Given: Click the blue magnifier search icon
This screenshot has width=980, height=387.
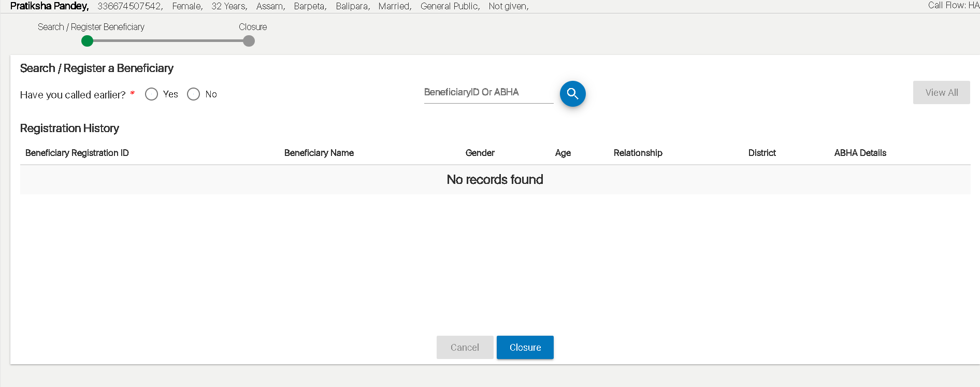Looking at the screenshot, I should [572, 94].
